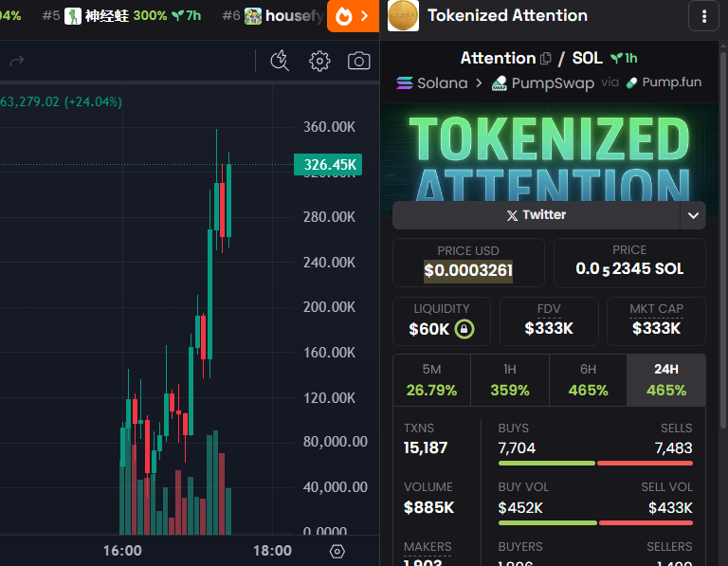Click the seedling 1h age icon

616,59
